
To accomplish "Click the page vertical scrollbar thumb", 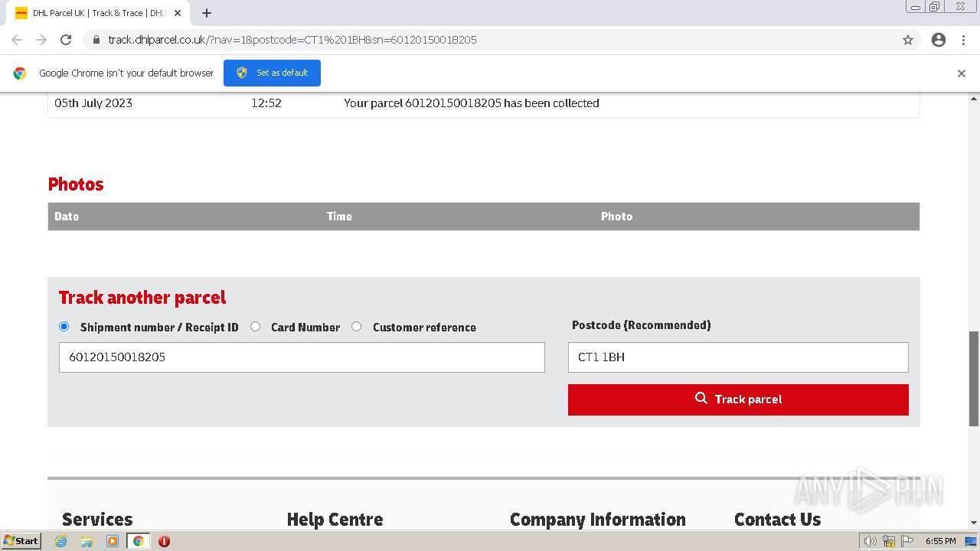I will pyautogui.click(x=974, y=378).
